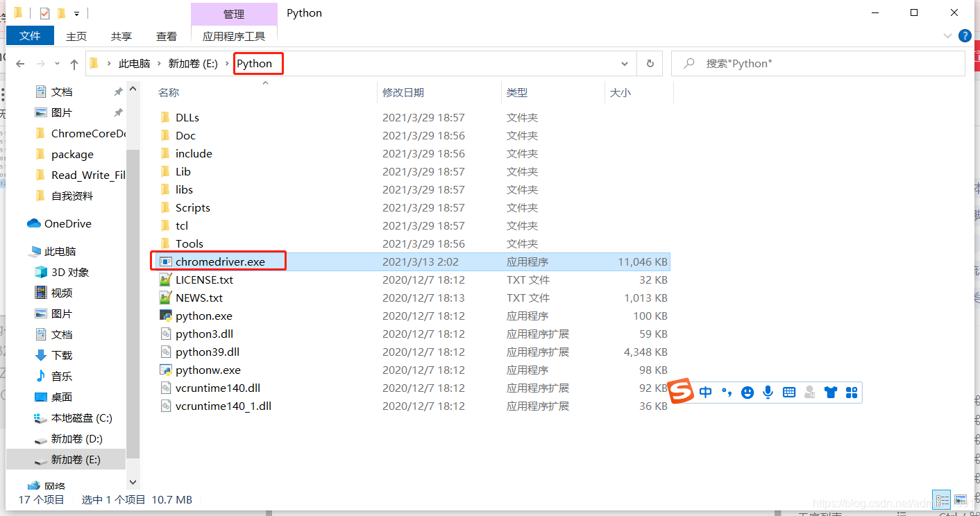Refresh the folder view
980x516 pixels.
click(x=650, y=64)
